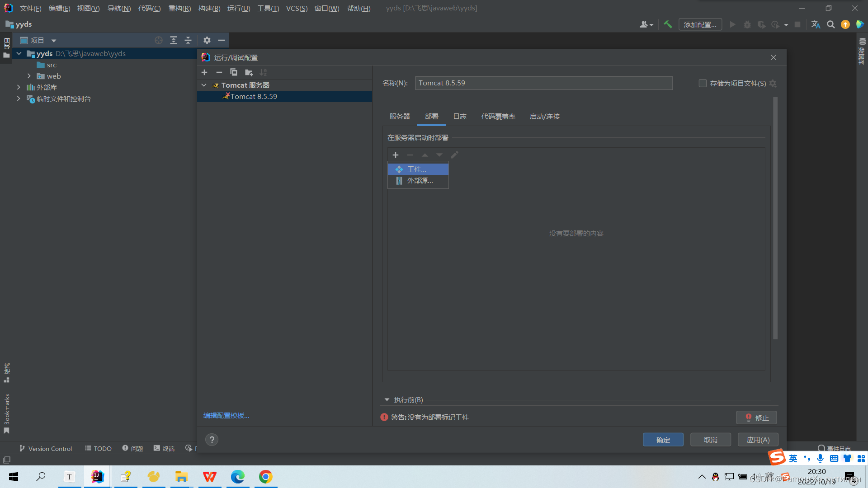Click the configuration name input field
The image size is (868, 488).
click(x=543, y=83)
